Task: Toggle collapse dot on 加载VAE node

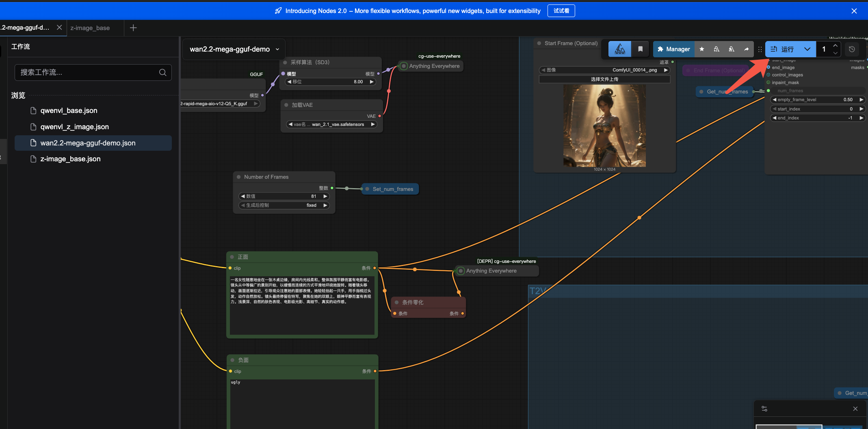Action: click(286, 105)
